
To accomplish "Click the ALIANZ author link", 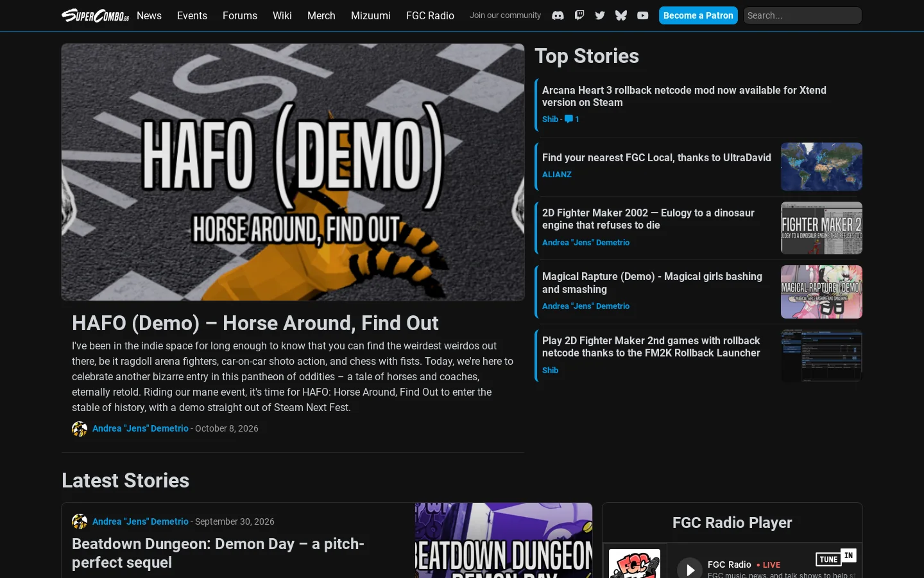I will [x=557, y=174].
